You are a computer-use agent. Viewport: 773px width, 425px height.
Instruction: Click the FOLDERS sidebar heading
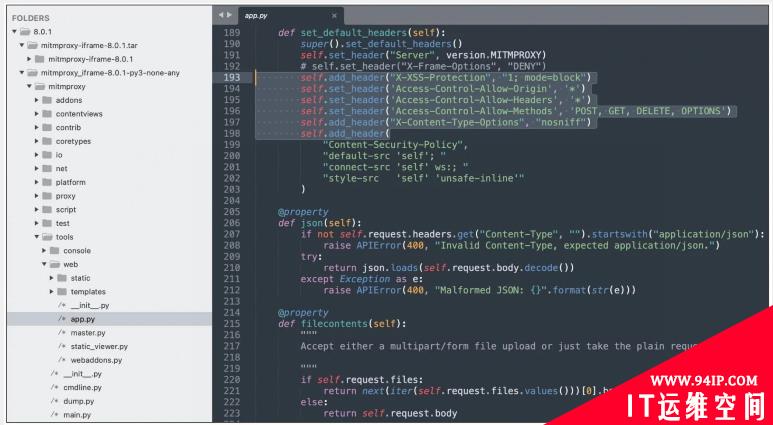click(31, 18)
